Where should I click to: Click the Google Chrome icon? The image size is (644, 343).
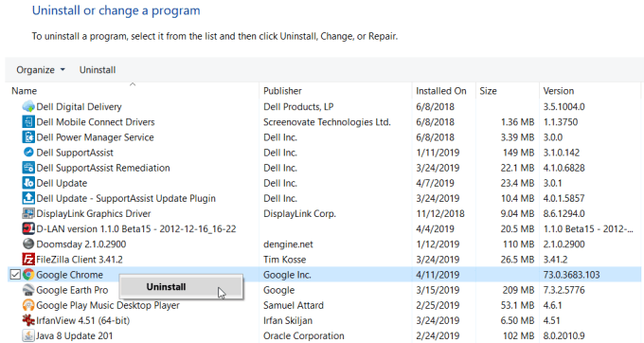(28, 275)
